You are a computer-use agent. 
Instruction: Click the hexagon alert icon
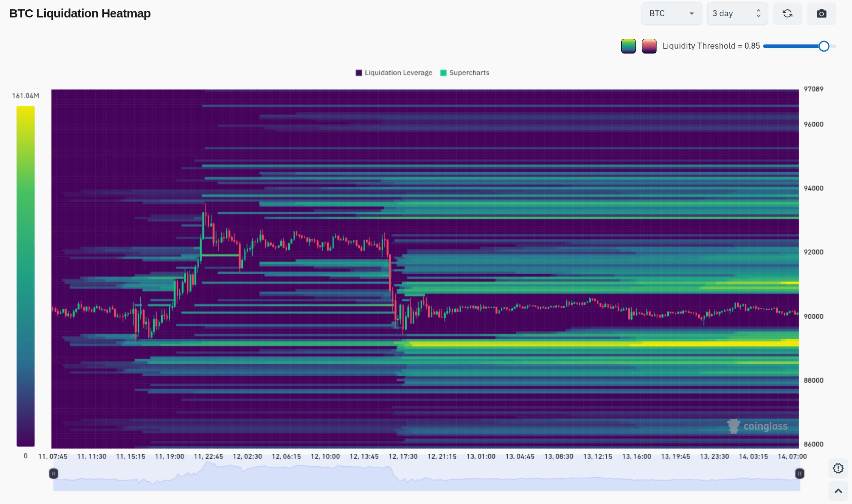point(838,468)
